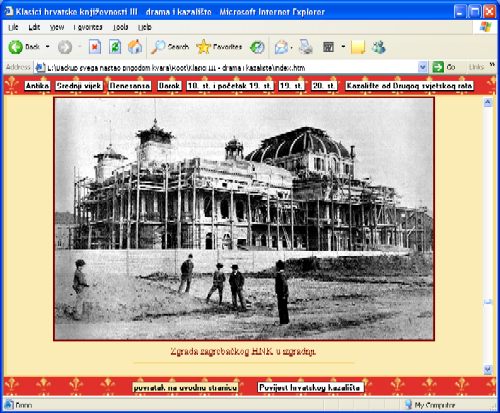Open the Renesansa section link
This screenshot has height=413, width=500.
(x=130, y=86)
